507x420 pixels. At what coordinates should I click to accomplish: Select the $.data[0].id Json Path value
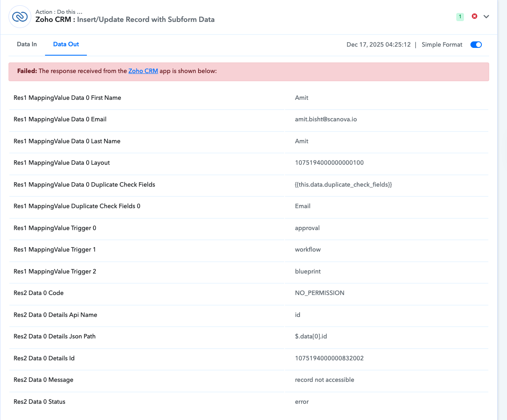311,336
